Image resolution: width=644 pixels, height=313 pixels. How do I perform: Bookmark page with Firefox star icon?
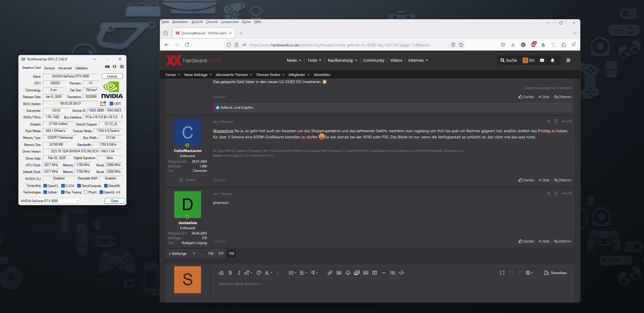pos(461,45)
